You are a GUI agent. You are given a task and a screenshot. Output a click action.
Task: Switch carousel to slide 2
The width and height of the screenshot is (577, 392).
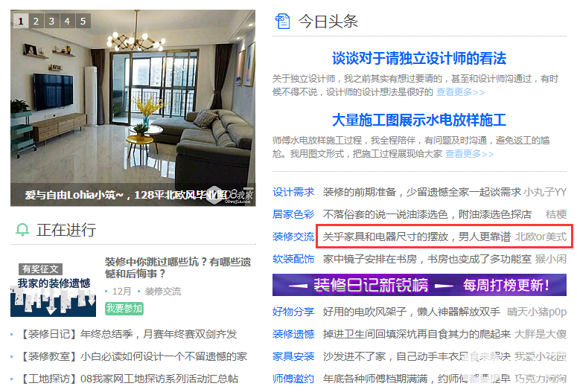pos(36,21)
